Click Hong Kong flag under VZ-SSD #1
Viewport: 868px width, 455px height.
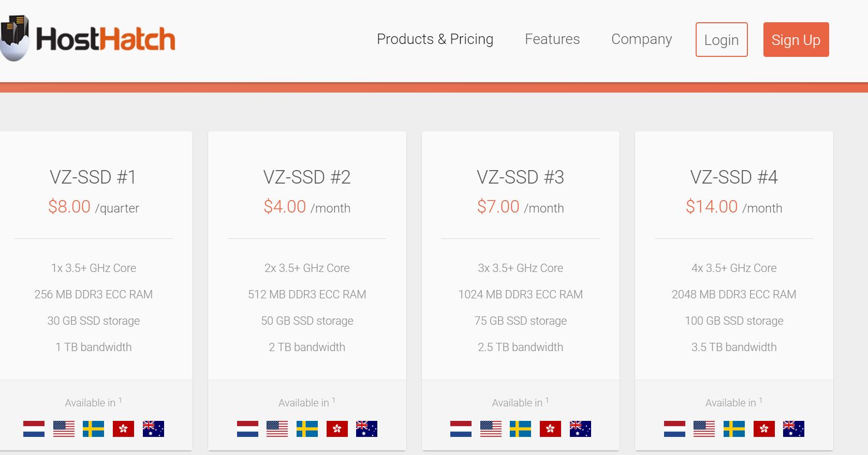[123, 429]
